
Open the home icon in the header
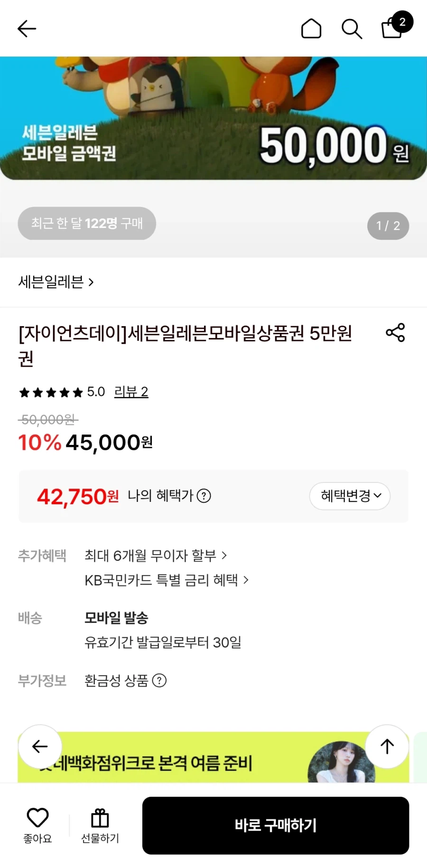[311, 28]
